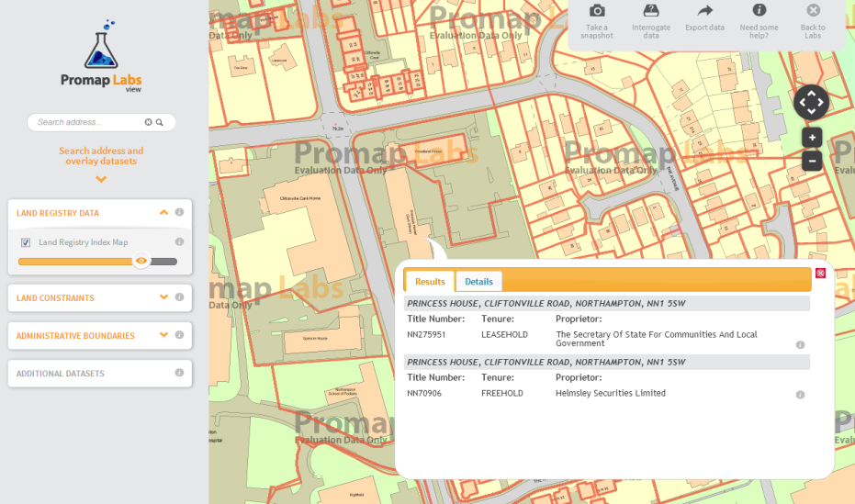855x504 pixels.
Task: Open the Need some help info icon
Action: [x=759, y=11]
